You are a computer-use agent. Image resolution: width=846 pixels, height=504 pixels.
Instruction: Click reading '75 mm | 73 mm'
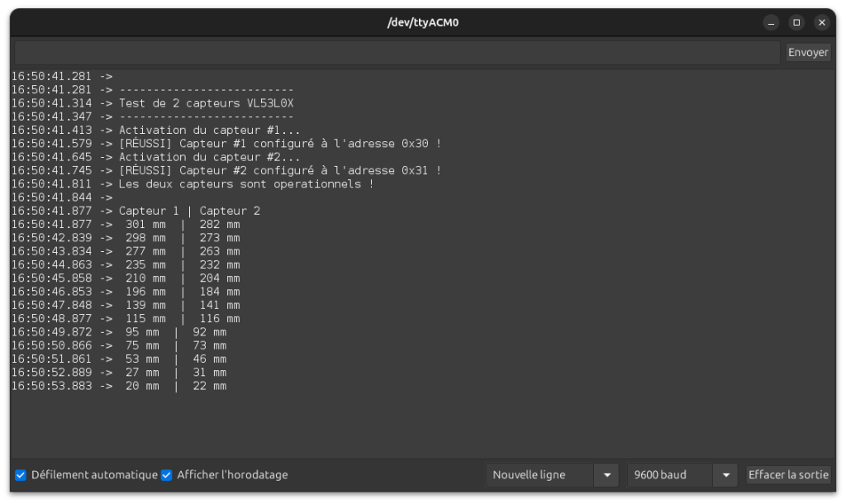click(x=176, y=346)
